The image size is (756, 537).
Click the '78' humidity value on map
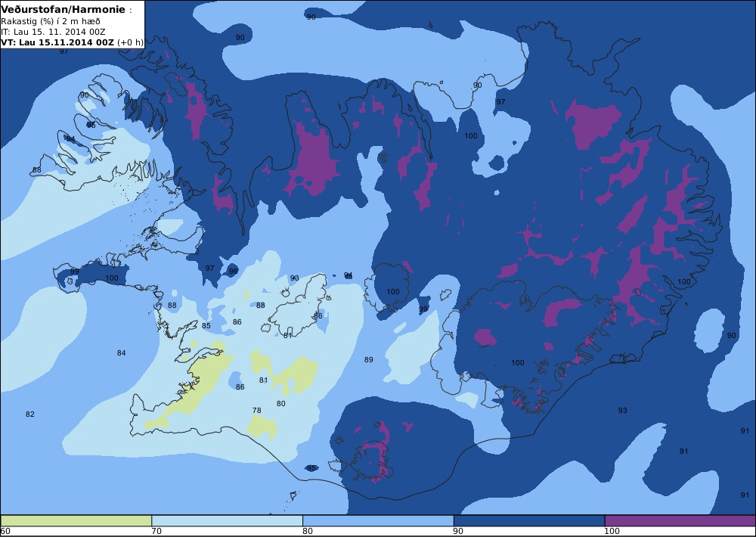click(257, 411)
